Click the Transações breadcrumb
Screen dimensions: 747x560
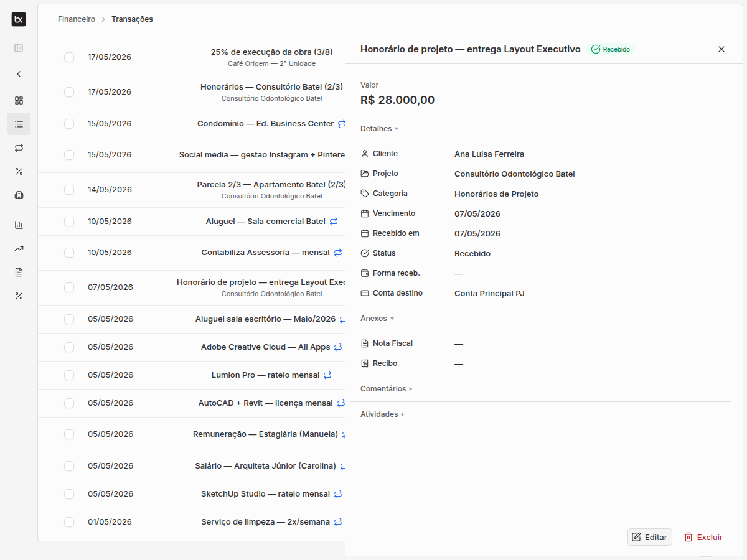(x=132, y=19)
